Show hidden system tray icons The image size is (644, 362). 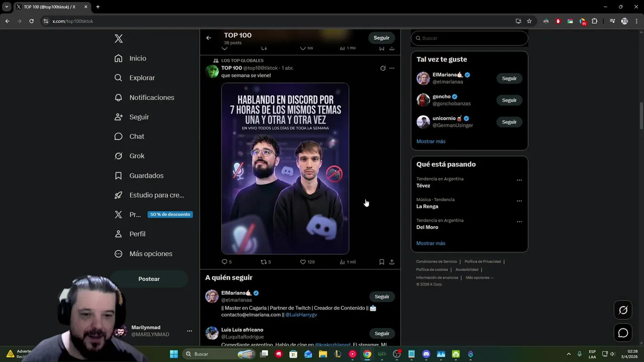(x=569, y=354)
